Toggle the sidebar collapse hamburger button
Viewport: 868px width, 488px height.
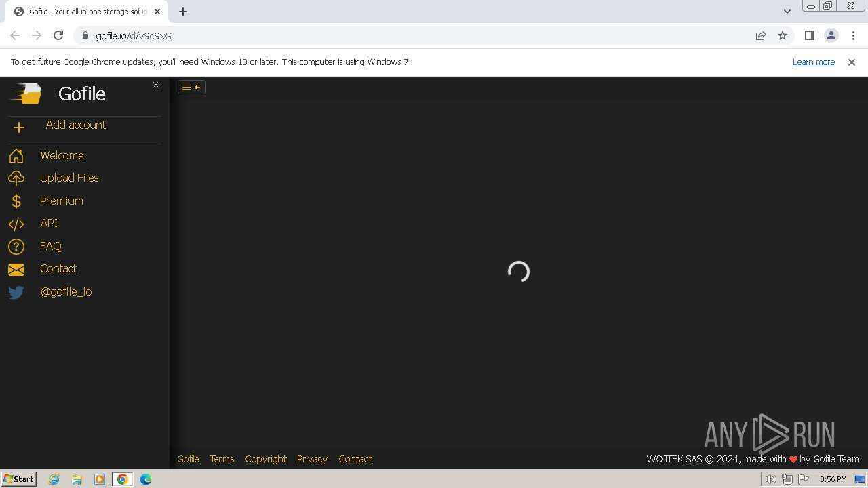[192, 87]
